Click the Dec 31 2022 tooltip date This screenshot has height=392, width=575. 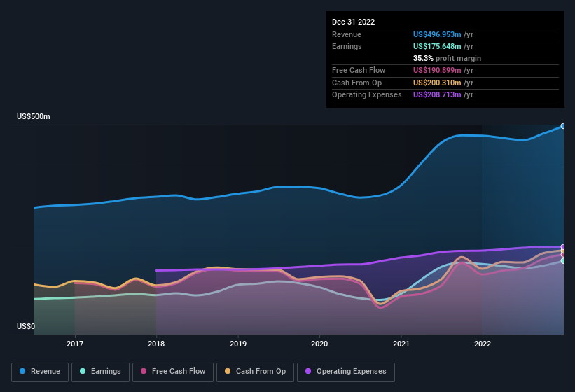click(353, 22)
